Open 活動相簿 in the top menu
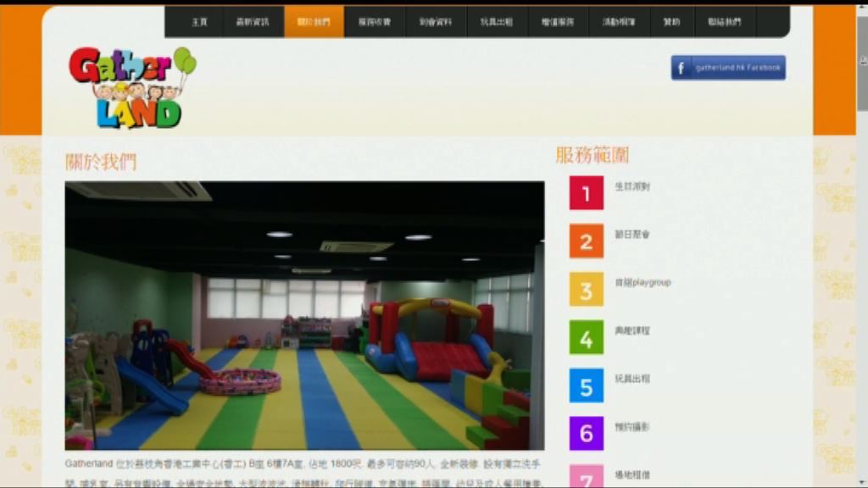Image resolution: width=868 pixels, height=488 pixels. coord(619,22)
